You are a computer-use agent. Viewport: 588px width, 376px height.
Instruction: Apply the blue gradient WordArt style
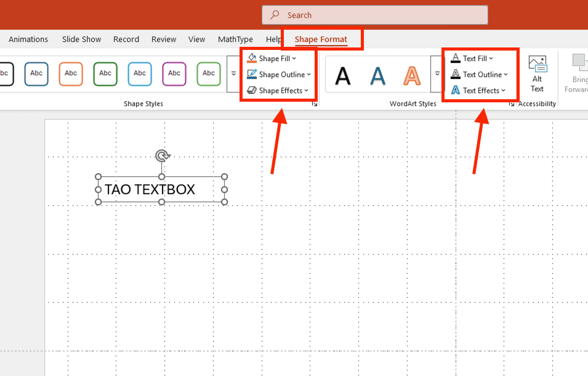tap(377, 75)
